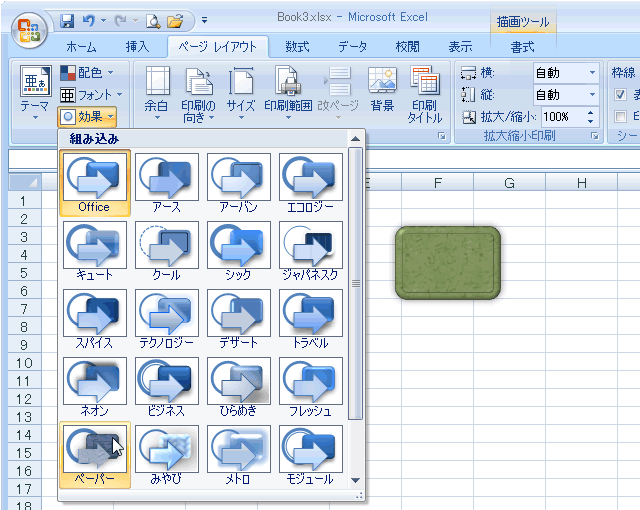Pick the テクノロジー effects theme

tap(167, 319)
